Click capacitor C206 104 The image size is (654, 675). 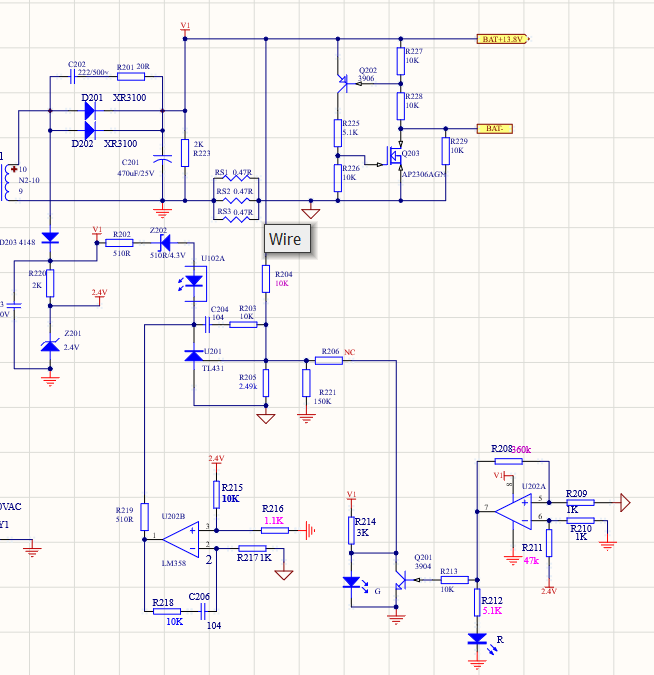[203, 611]
